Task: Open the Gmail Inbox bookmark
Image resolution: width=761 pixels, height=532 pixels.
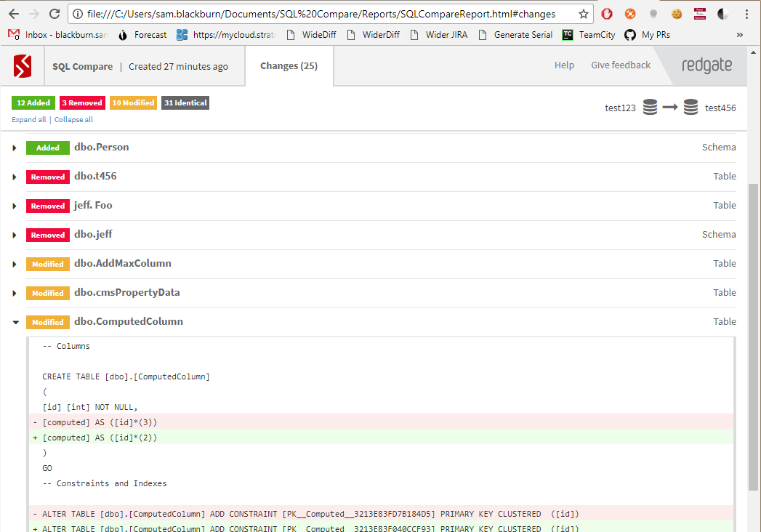Action: [x=57, y=35]
